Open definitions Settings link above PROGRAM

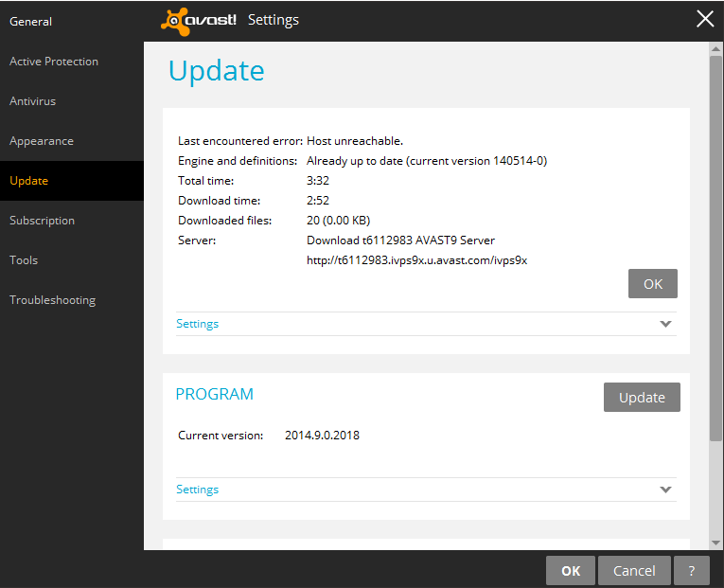click(x=197, y=324)
